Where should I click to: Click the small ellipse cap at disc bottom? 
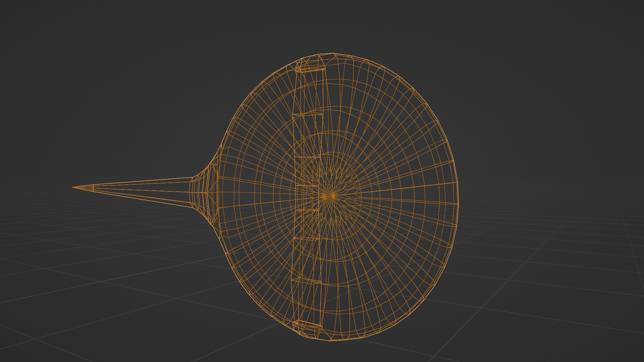tap(307, 324)
